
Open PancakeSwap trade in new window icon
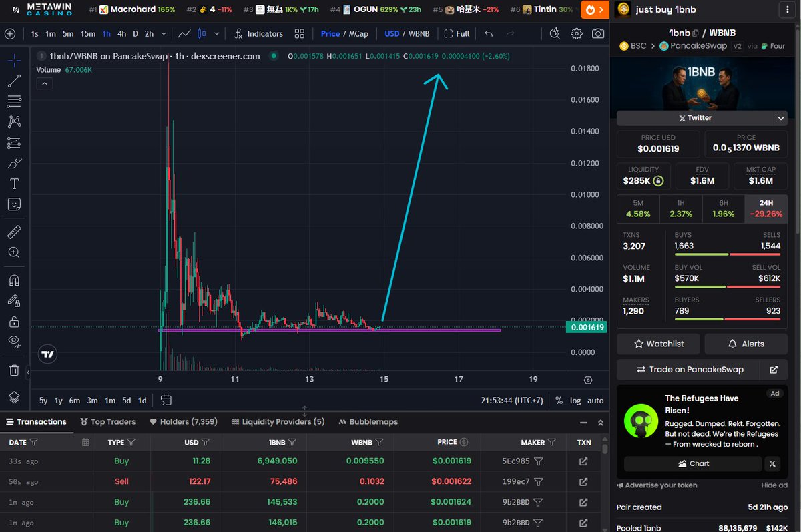[774, 369]
